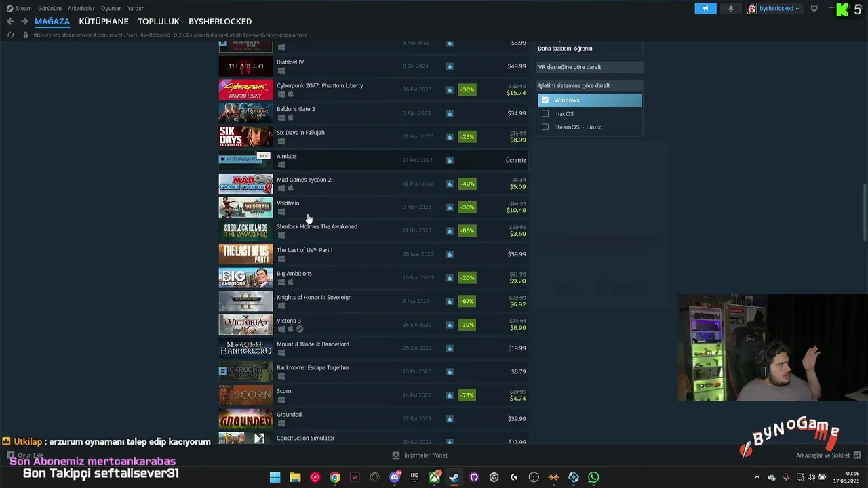Click Big Ambitions -20% discount badge
Screen dimensions: 868x488
coord(467,278)
